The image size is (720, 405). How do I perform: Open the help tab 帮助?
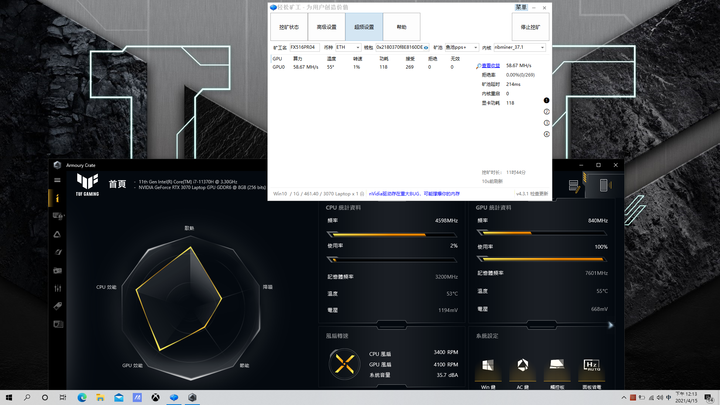(401, 27)
